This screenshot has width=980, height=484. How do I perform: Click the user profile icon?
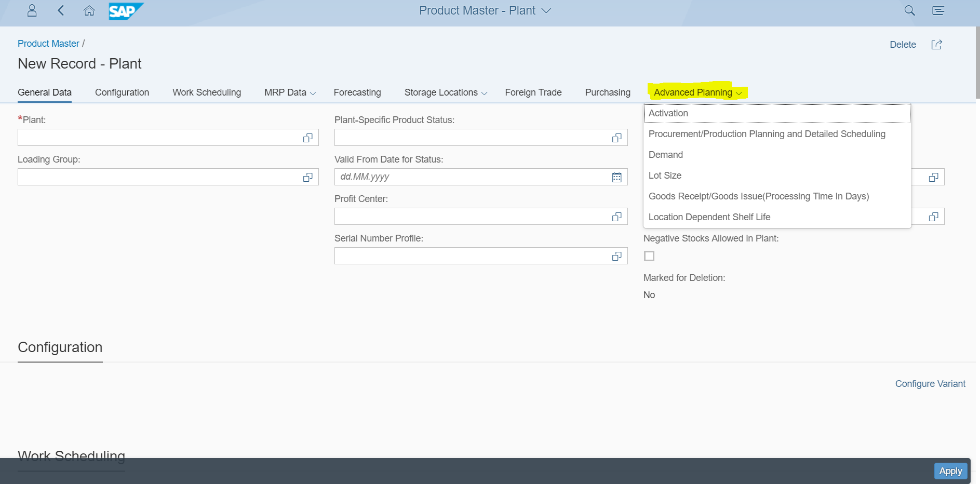point(32,10)
